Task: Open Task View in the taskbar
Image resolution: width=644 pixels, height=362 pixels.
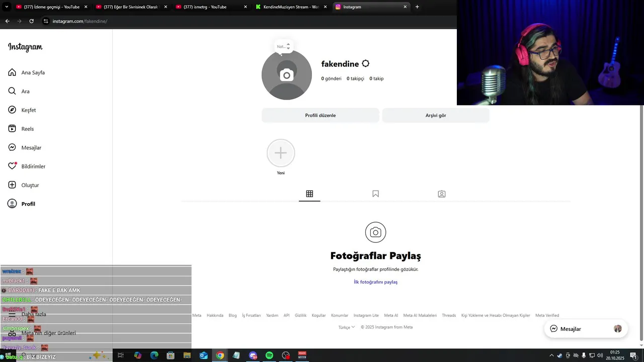Action: (x=121, y=355)
